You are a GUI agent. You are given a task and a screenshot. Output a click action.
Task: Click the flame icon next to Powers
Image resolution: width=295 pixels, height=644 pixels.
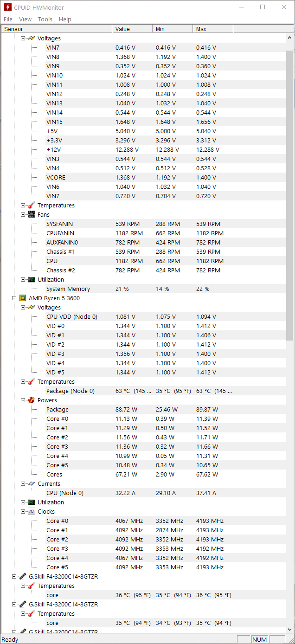click(x=31, y=400)
